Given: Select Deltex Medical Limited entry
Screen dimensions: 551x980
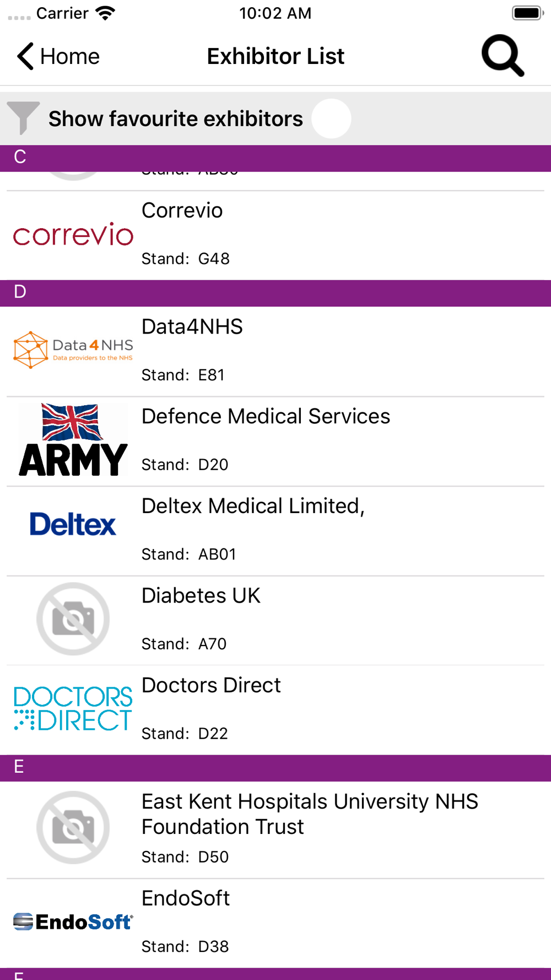Looking at the screenshot, I should click(275, 531).
